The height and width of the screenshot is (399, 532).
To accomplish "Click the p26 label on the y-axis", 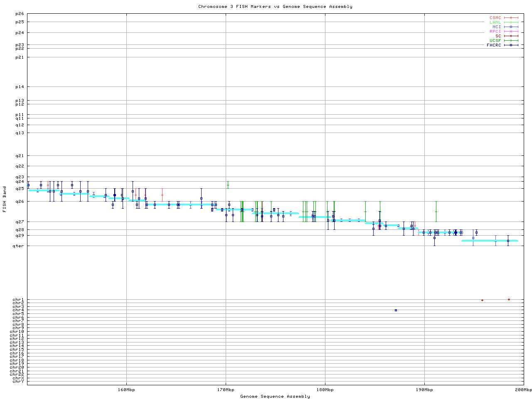I will [x=20, y=14].
